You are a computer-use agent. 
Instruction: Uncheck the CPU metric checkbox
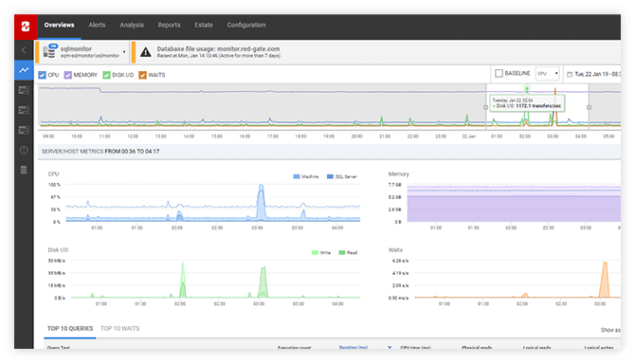click(x=42, y=75)
